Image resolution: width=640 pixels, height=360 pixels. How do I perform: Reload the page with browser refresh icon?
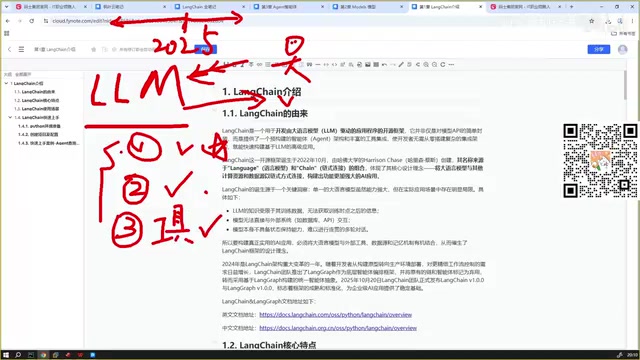[31, 21]
